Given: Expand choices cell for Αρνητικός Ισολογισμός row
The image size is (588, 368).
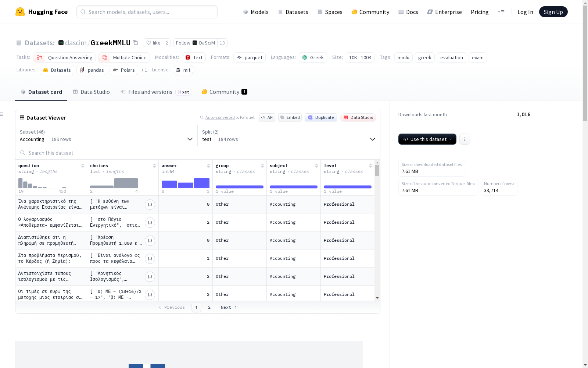Looking at the screenshot, I should 150,277.
